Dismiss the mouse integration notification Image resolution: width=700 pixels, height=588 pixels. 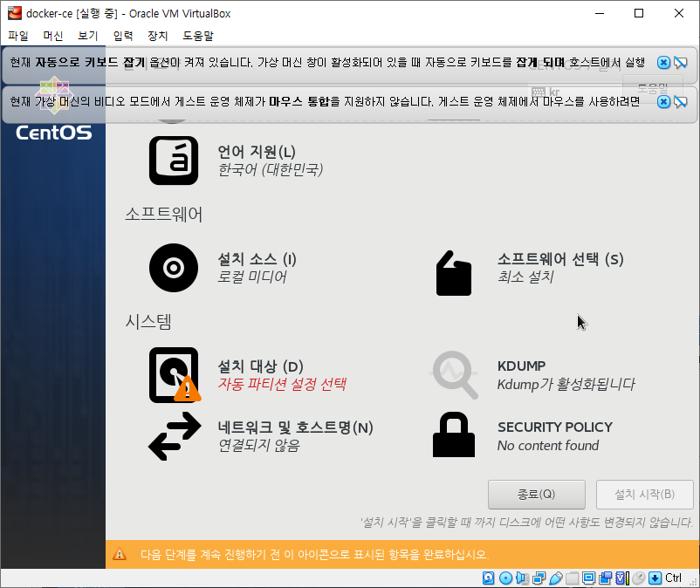point(664,102)
